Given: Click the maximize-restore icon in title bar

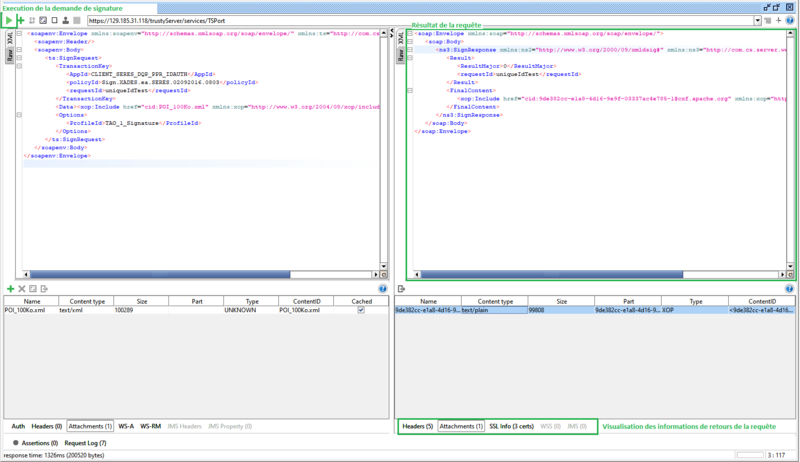Looking at the screenshot, I should tap(777, 7).
